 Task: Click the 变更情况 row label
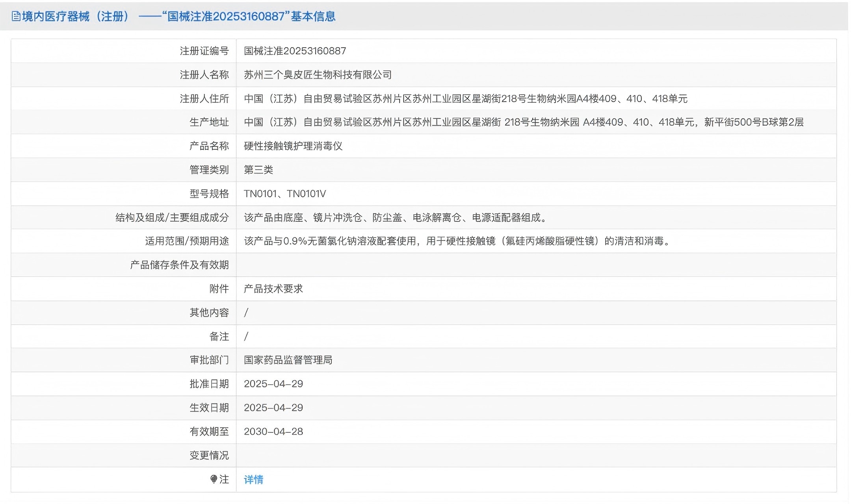[x=209, y=456]
